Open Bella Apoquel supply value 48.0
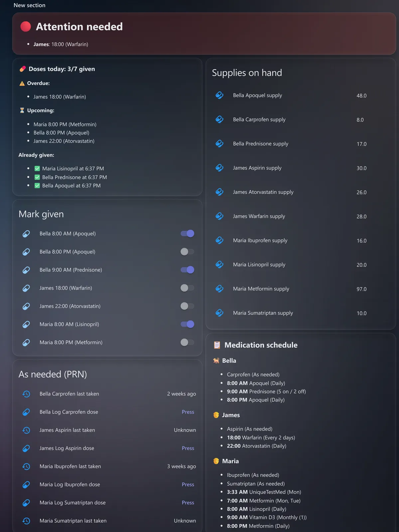 tap(361, 95)
